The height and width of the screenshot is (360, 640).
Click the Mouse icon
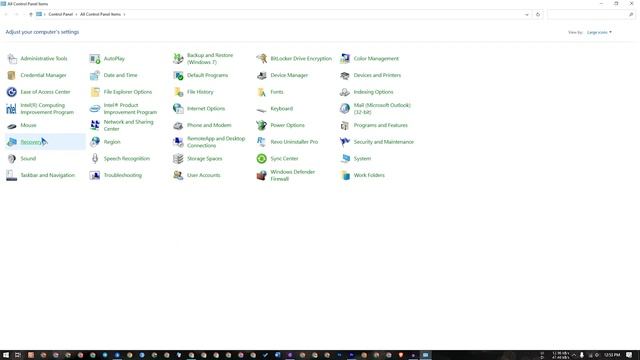12,126
